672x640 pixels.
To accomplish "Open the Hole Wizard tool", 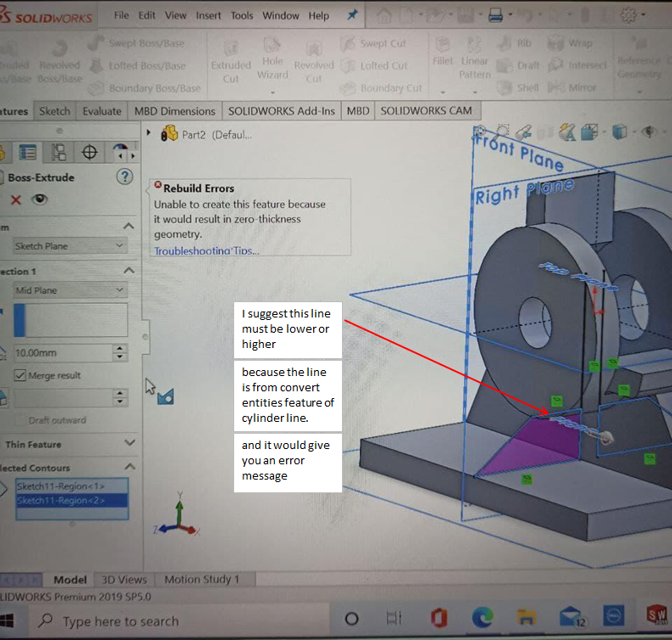I will click(x=272, y=59).
